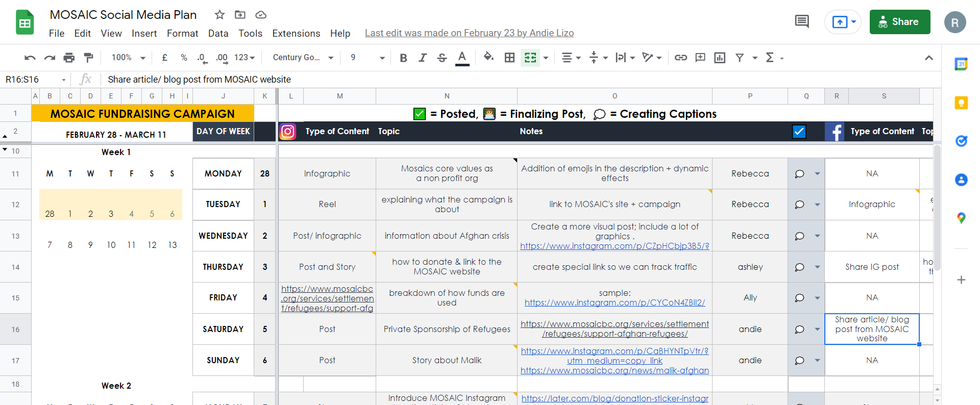Image resolution: width=980 pixels, height=405 pixels.
Task: Expand status dropdown in Monday row
Action: (817, 174)
